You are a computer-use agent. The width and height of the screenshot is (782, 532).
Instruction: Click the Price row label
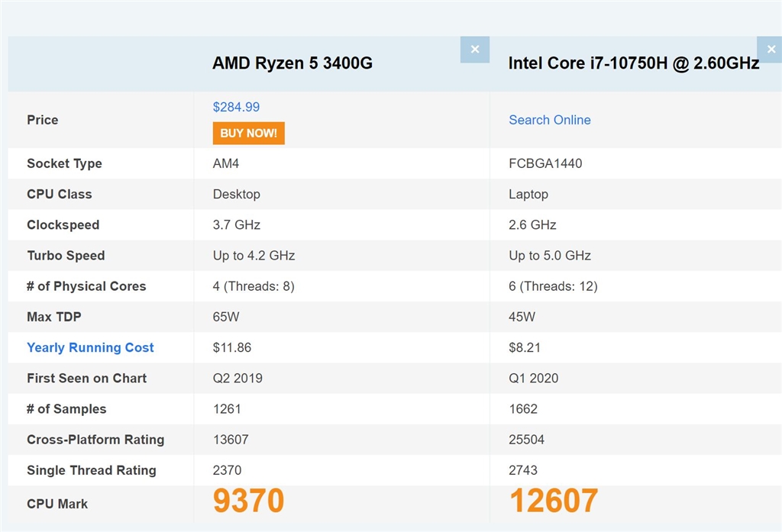pos(42,120)
